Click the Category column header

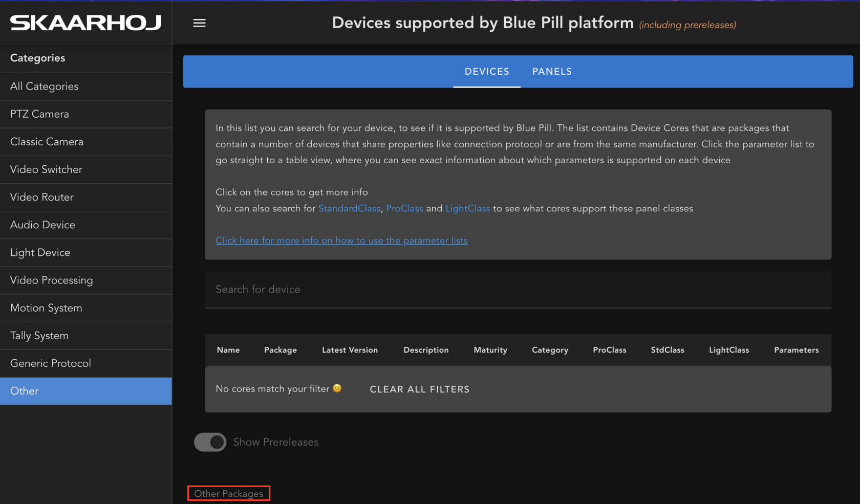click(x=550, y=350)
